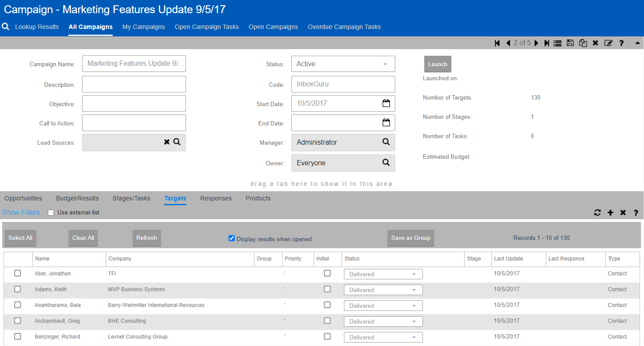
Task: Select the row checkbox for Aber, Jonathan
Action: click(18, 273)
